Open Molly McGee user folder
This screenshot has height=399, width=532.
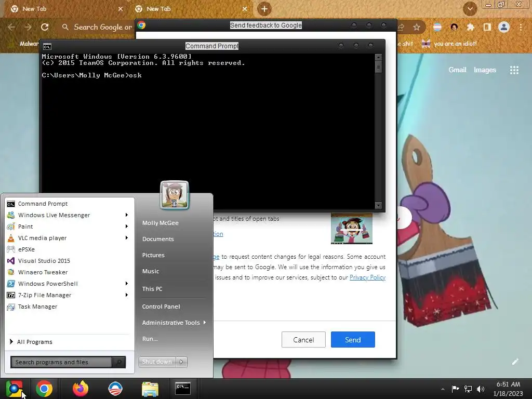point(161,223)
